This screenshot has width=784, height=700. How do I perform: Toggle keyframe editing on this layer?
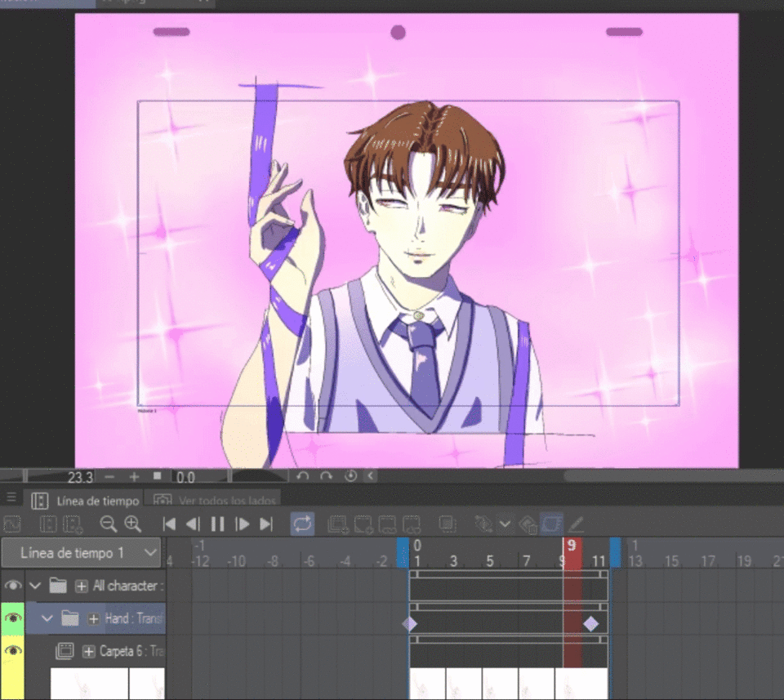[551, 524]
